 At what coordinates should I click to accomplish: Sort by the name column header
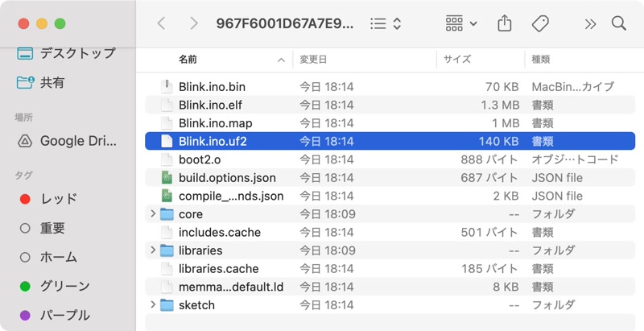point(188,60)
